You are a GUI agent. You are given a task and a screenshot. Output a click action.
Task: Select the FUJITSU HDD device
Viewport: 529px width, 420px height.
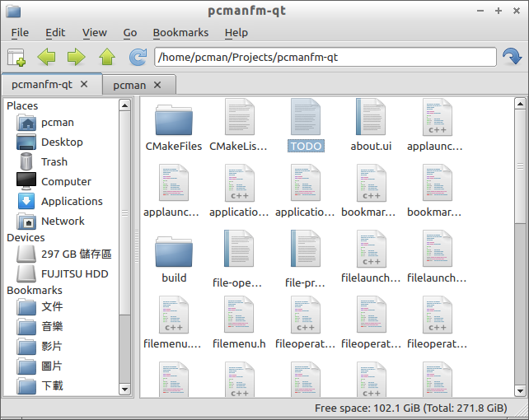click(74, 274)
